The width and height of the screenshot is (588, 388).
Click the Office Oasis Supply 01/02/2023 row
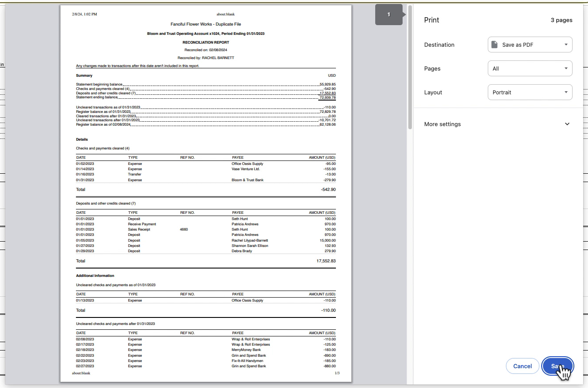(x=206, y=164)
